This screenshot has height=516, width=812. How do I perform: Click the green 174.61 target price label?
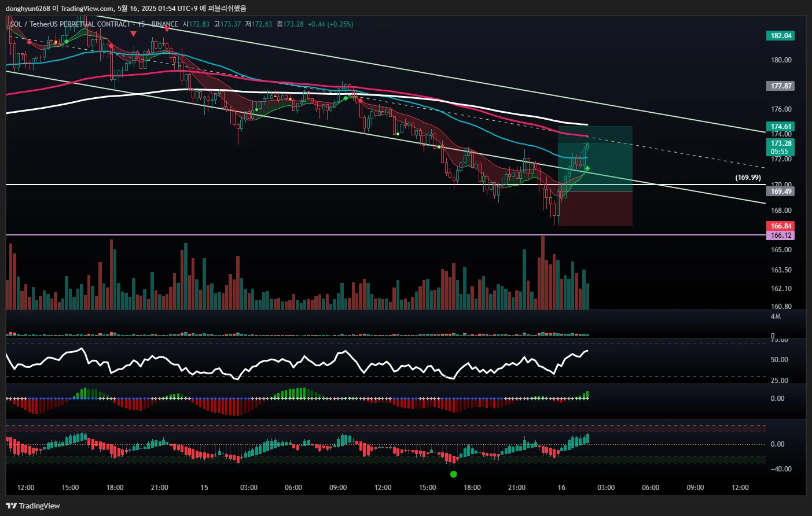[x=781, y=127]
